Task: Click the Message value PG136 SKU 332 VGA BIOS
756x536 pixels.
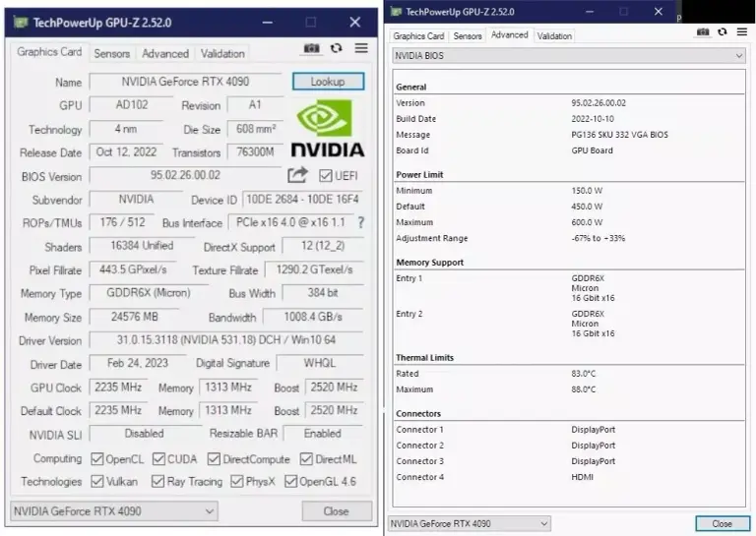Action: click(619, 135)
